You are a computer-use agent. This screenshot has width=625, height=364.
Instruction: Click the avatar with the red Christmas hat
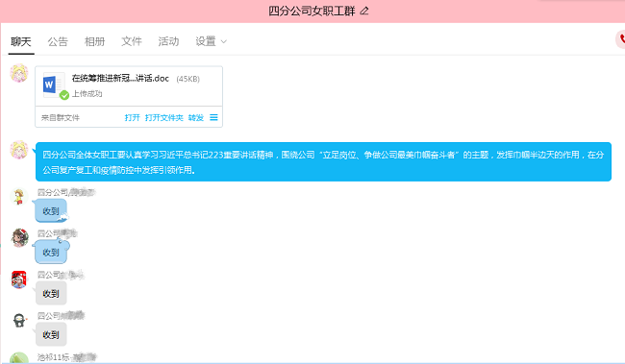(x=19, y=238)
